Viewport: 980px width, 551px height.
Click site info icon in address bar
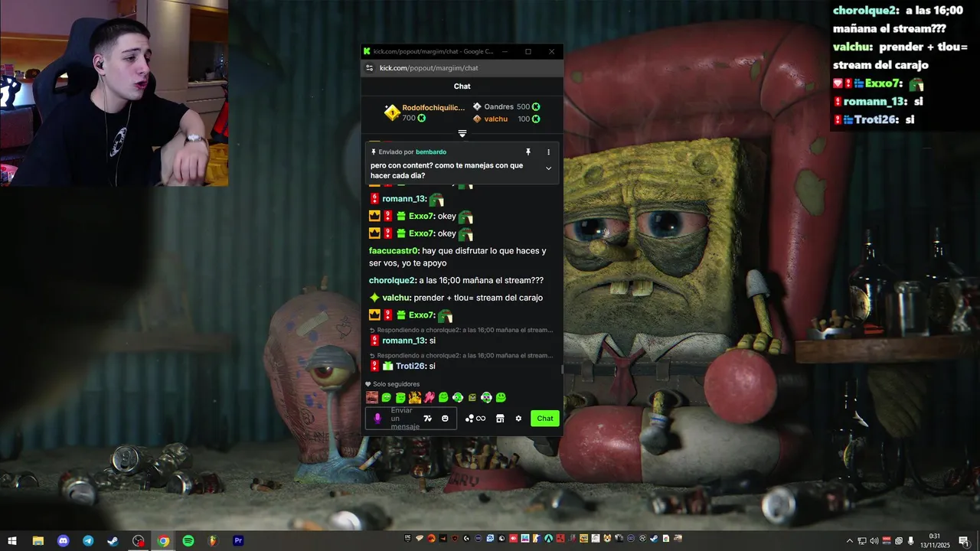point(370,68)
